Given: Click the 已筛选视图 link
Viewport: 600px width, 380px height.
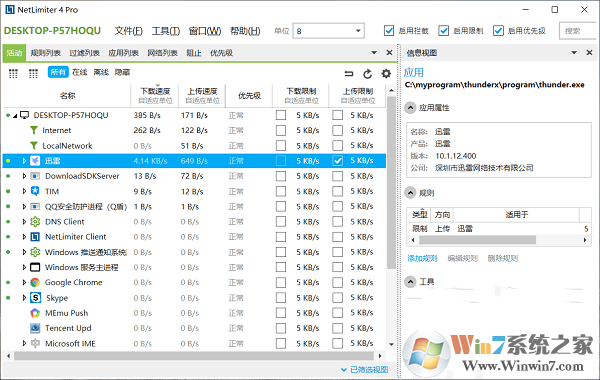Looking at the screenshot, I should 369,369.
